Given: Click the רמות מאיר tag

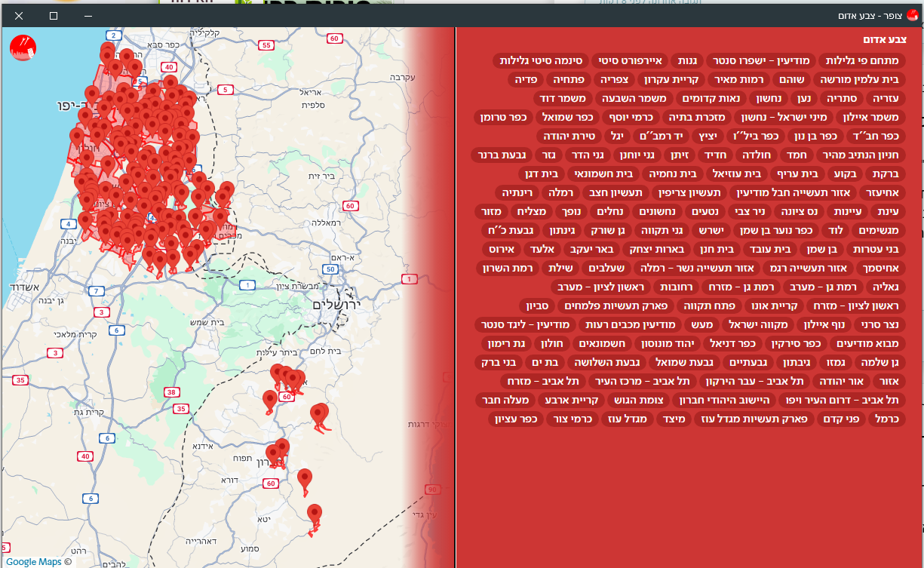Looking at the screenshot, I should [740, 79].
